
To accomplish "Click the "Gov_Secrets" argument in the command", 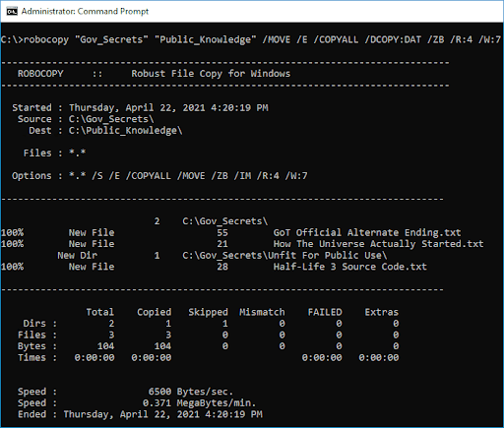I will (x=111, y=39).
